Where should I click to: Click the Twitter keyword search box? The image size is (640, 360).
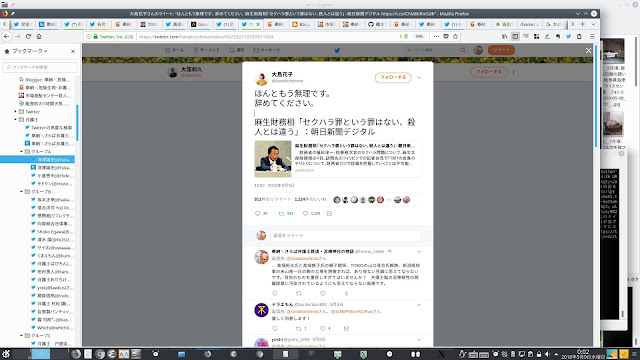point(436,50)
